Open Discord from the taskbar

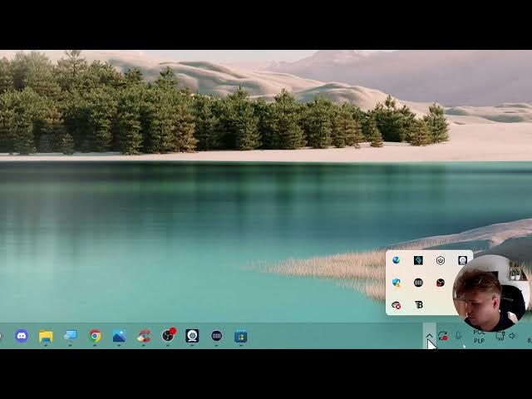22,336
